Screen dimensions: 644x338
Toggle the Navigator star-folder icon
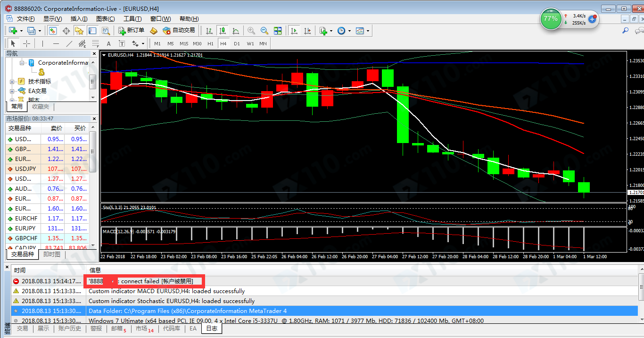[x=79, y=30]
